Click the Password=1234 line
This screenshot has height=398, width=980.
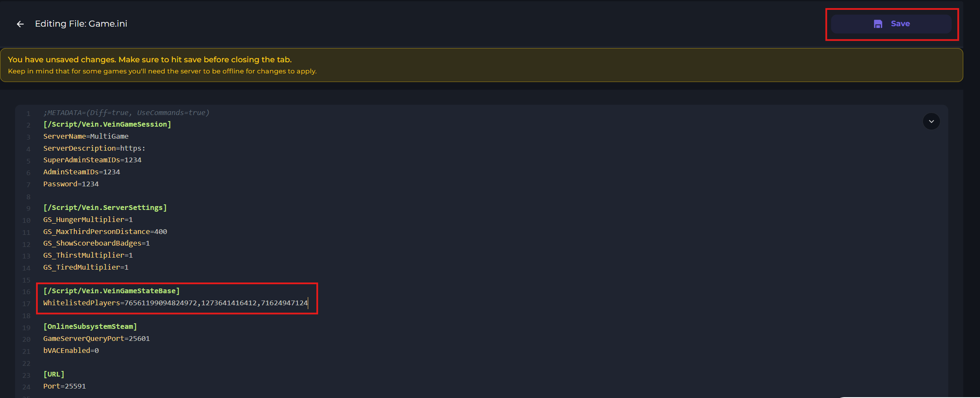pos(71,184)
